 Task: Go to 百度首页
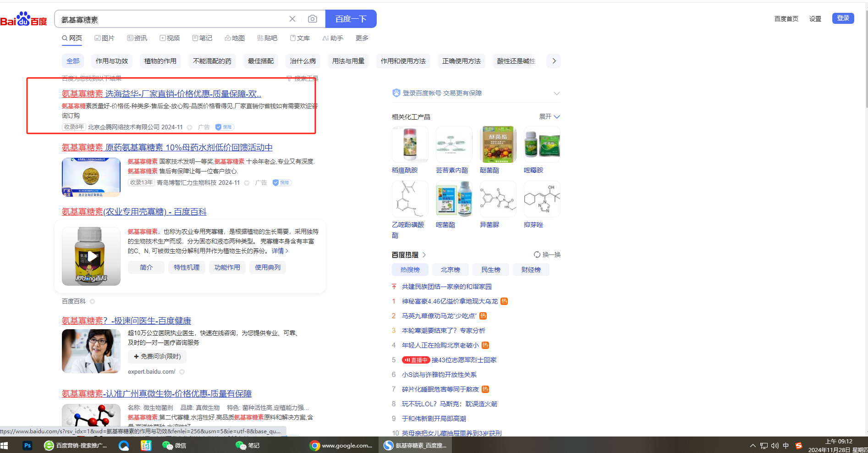(786, 19)
